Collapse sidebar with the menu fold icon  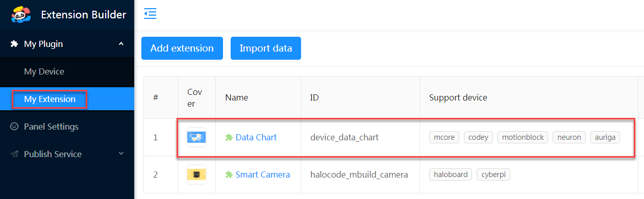[150, 14]
